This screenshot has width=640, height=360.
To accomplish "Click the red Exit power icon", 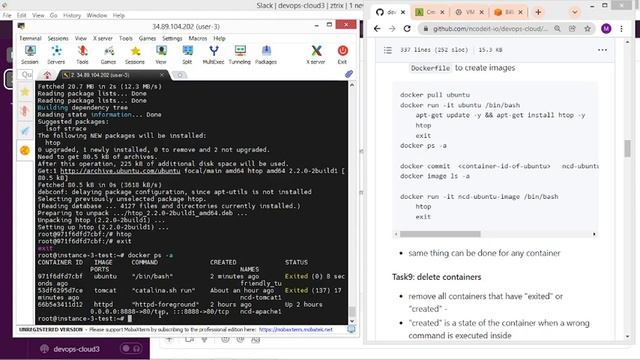I will pyautogui.click(x=342, y=55).
